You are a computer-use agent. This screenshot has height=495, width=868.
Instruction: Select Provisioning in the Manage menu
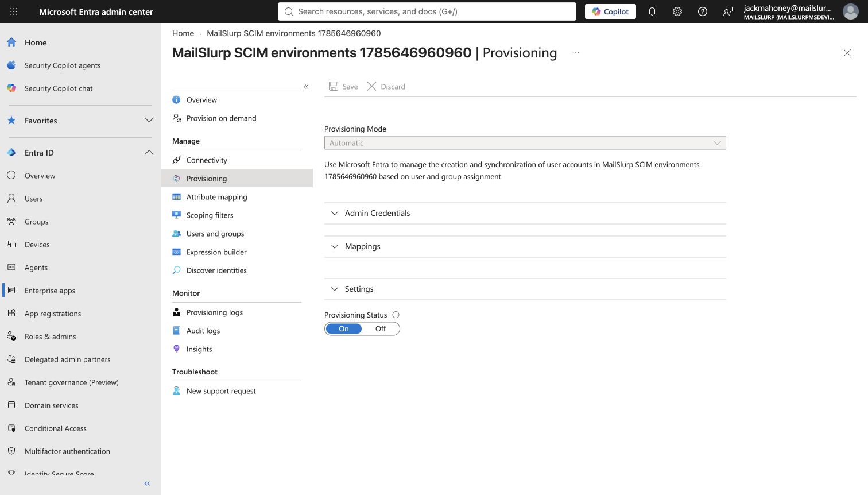(x=237, y=179)
